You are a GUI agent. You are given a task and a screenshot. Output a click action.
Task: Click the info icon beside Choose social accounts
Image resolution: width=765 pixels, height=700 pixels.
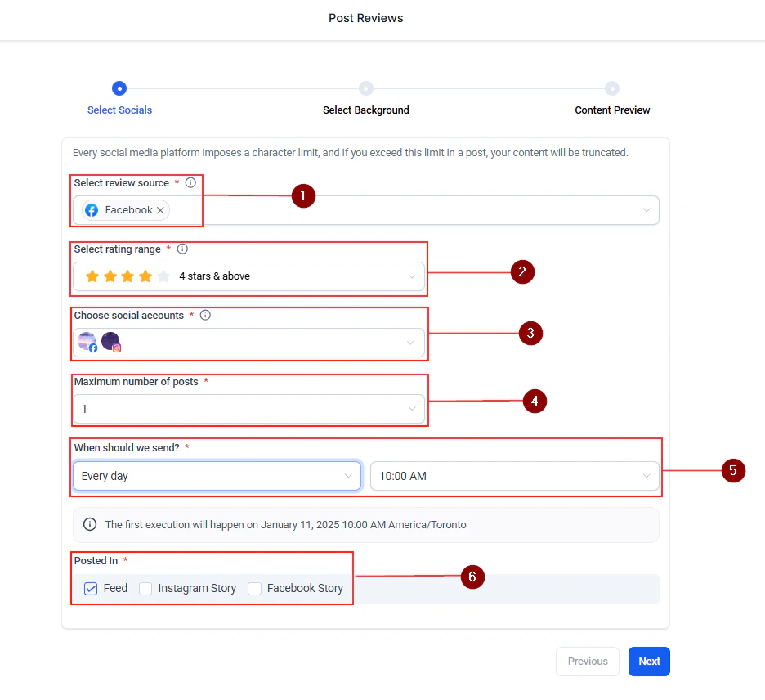coord(204,315)
